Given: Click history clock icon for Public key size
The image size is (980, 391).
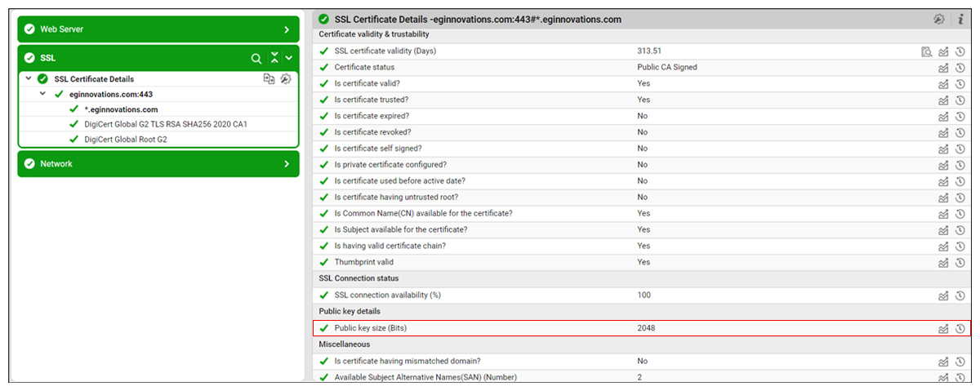Looking at the screenshot, I should (960, 329).
